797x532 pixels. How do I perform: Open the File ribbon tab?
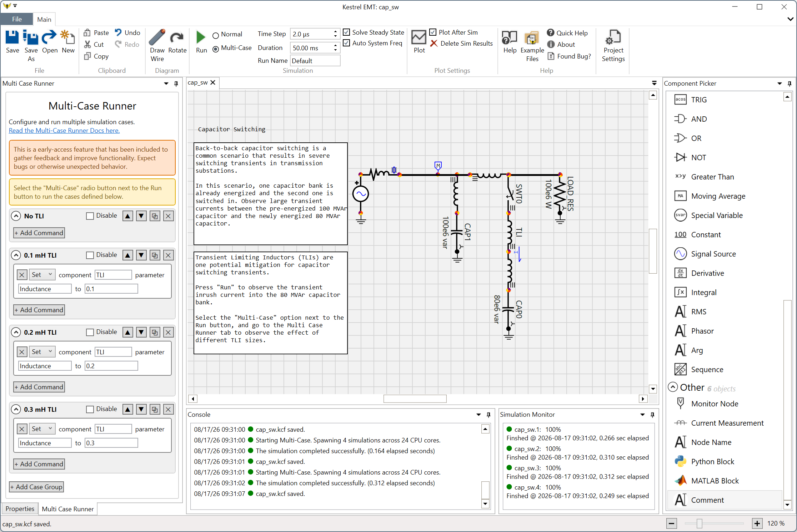click(x=17, y=19)
